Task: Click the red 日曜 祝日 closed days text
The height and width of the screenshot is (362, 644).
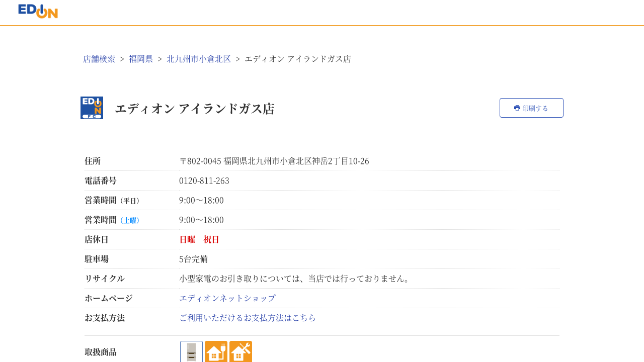Action: point(199,239)
